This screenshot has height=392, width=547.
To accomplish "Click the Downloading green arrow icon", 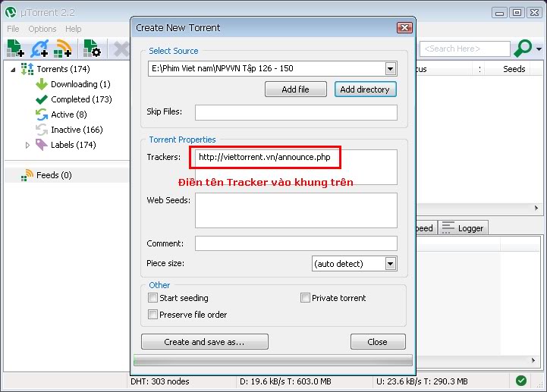I will [42, 84].
